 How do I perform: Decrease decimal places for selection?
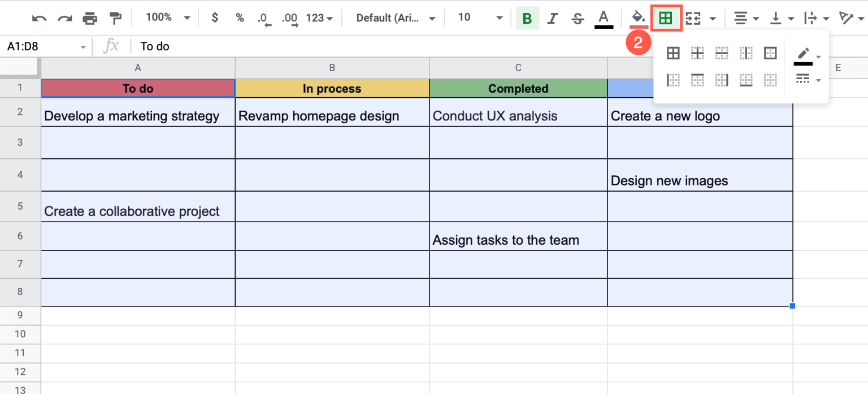pyautogui.click(x=263, y=18)
